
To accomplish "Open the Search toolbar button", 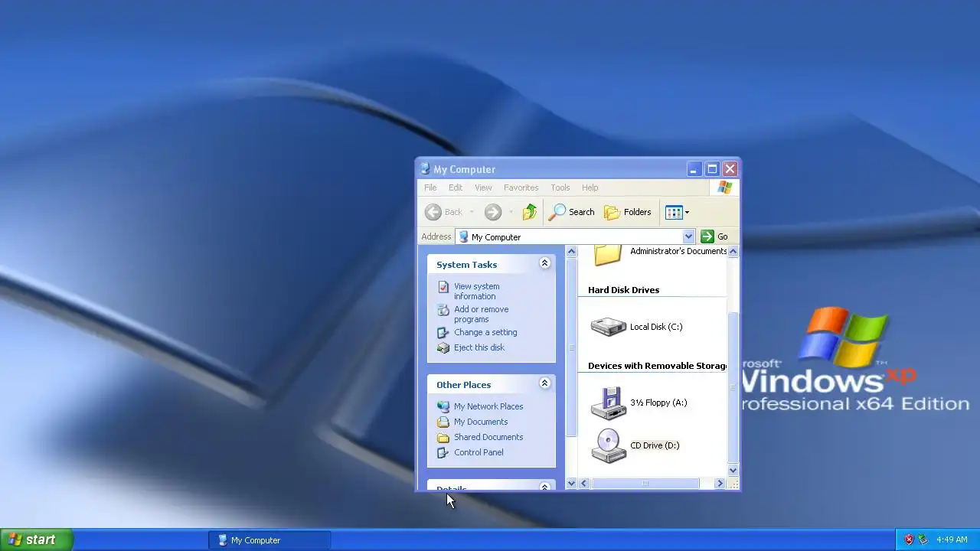I will [572, 212].
